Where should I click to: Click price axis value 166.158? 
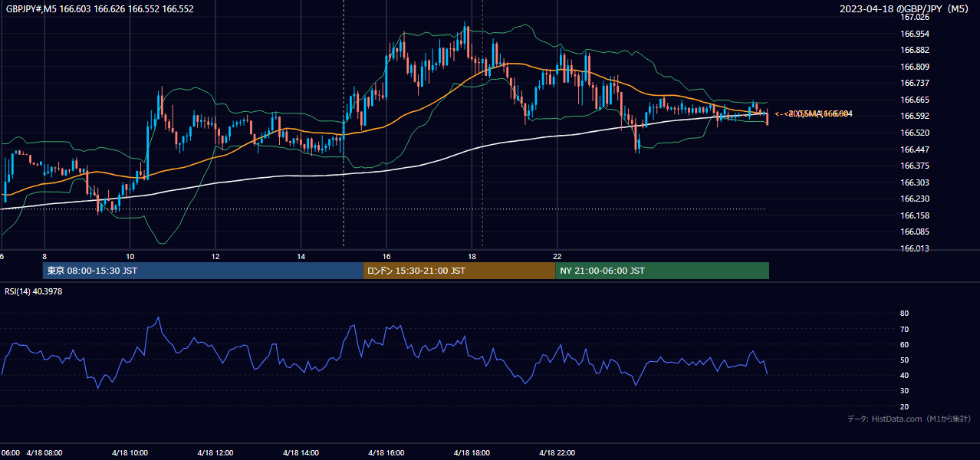click(x=915, y=215)
